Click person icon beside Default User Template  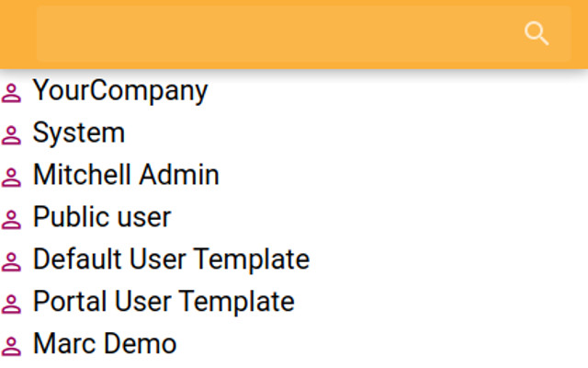[x=11, y=261]
